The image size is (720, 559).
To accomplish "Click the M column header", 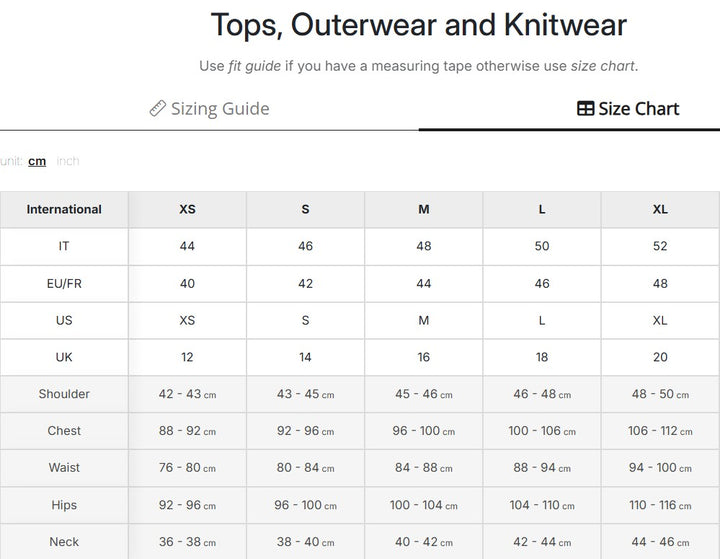I will pyautogui.click(x=424, y=209).
